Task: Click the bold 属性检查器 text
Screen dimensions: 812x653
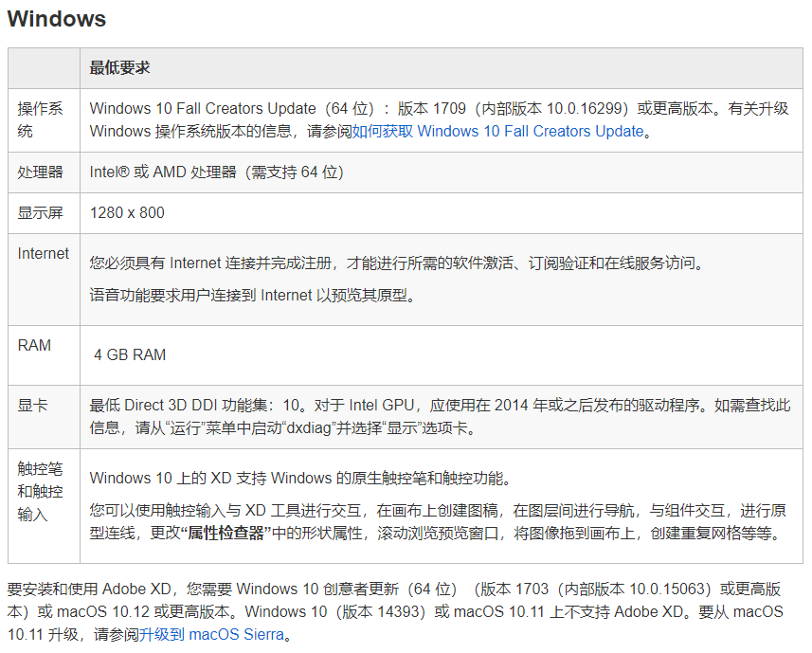Action: 226,533
